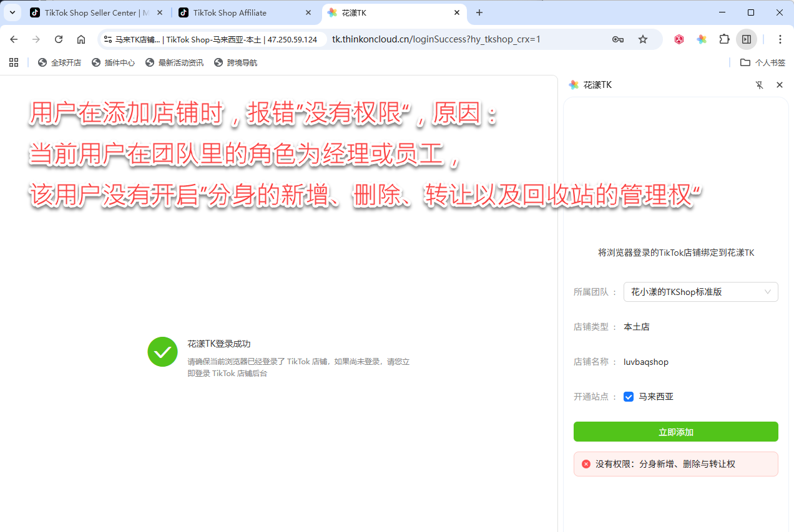Open the 个人书签 bookmarks folder
The width and height of the screenshot is (794, 532).
(762, 62)
